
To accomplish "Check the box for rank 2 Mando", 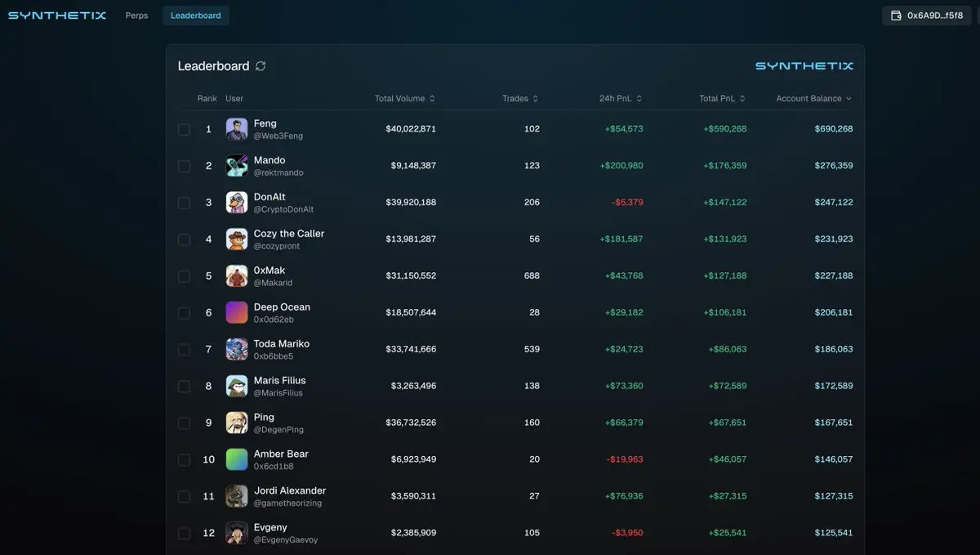I will [185, 166].
